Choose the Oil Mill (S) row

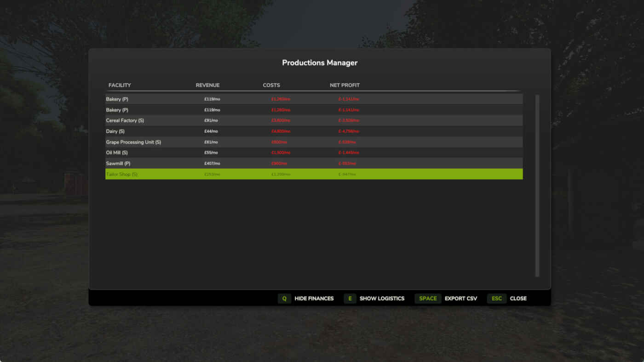click(x=314, y=153)
